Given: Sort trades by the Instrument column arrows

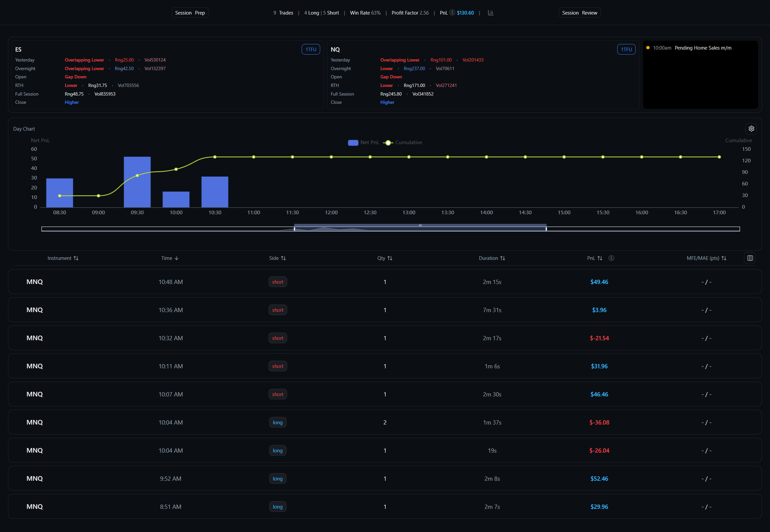Looking at the screenshot, I should pos(76,258).
